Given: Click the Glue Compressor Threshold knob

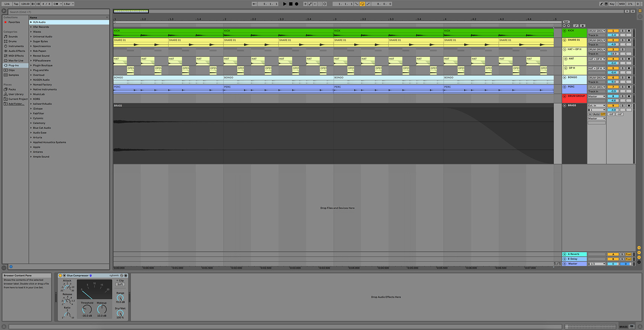Looking at the screenshot, I should click(87, 309).
